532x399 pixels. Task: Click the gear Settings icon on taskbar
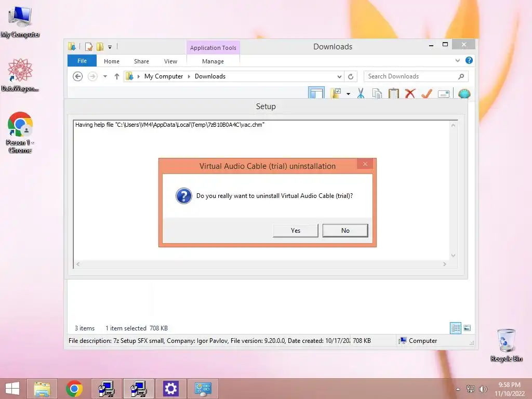tap(170, 389)
